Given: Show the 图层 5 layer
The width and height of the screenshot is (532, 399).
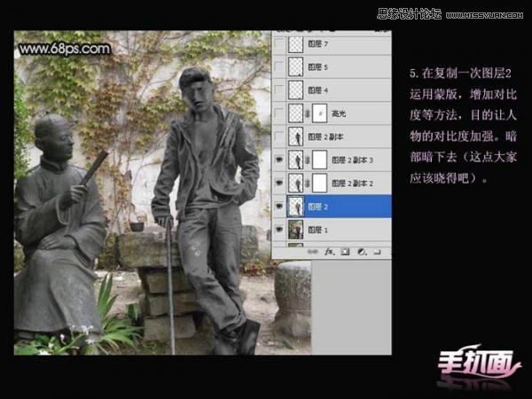Looking at the screenshot, I should click(x=279, y=67).
